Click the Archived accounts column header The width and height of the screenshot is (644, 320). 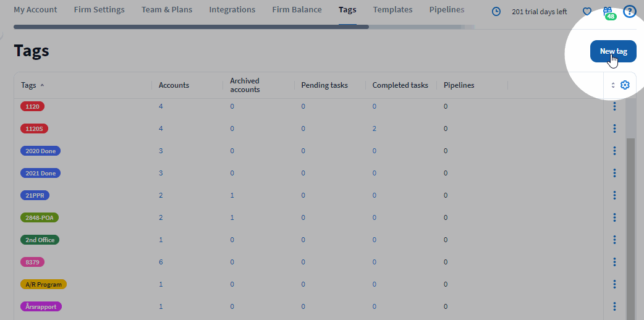click(245, 85)
